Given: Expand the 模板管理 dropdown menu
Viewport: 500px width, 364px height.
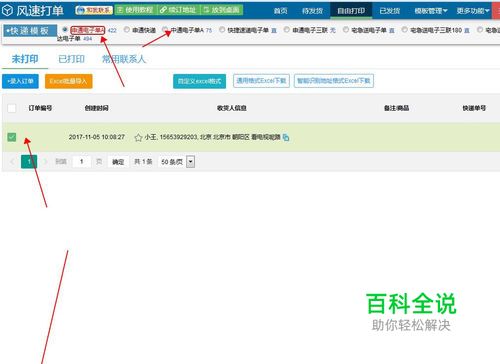Looking at the screenshot, I should pyautogui.click(x=431, y=11).
